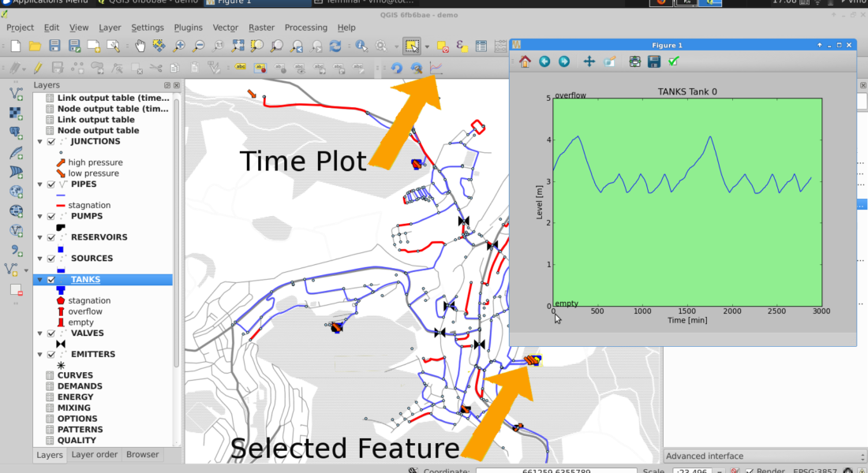Save the figure with floppy icon
Image resolution: width=868 pixels, height=473 pixels.
point(654,61)
